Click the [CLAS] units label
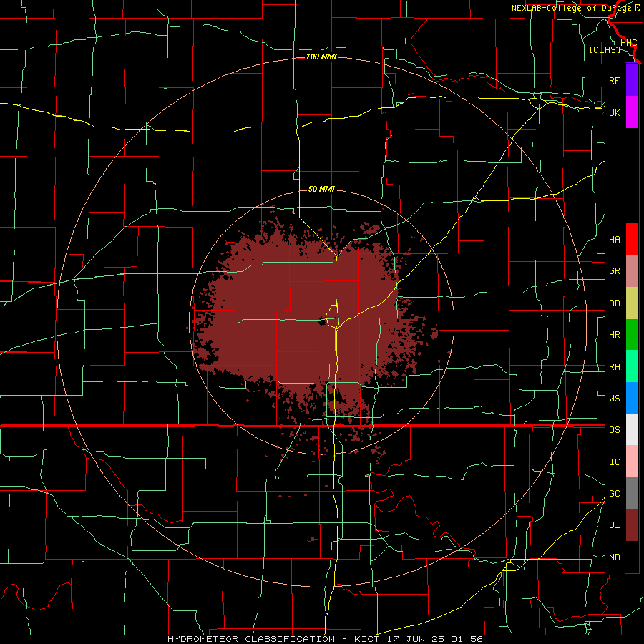 (605, 49)
